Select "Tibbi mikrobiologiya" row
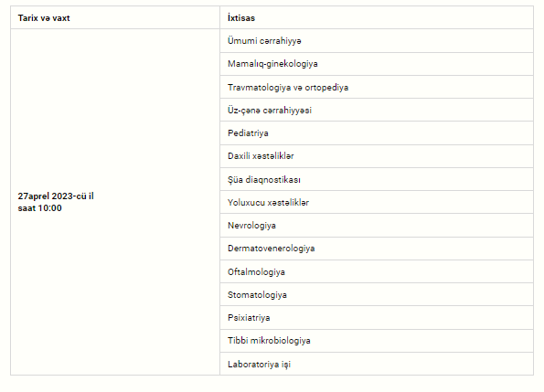This screenshot has width=544, height=392. [377, 341]
